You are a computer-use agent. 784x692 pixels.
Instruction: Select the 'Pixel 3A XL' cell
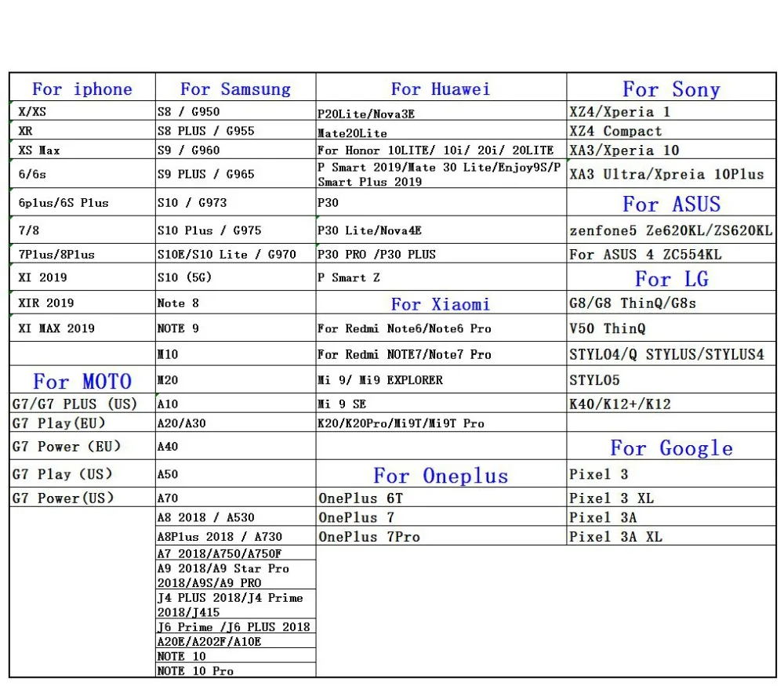pos(672,535)
